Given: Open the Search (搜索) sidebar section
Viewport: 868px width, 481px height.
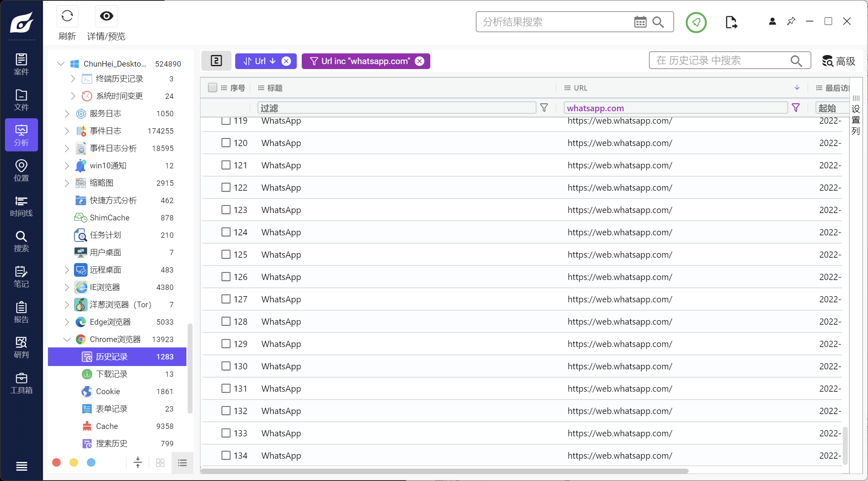Looking at the screenshot, I should click(x=21, y=241).
